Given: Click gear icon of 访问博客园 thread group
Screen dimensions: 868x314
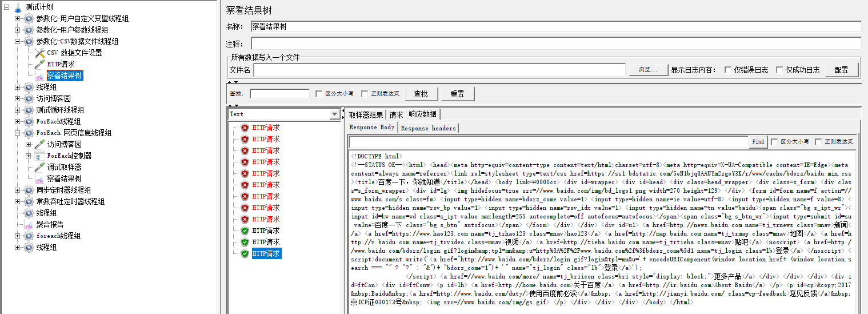Looking at the screenshot, I should pyautogui.click(x=29, y=98).
